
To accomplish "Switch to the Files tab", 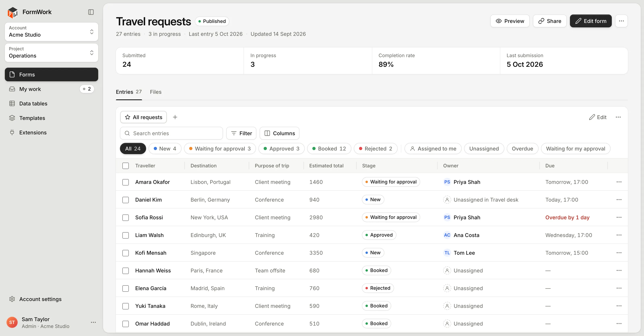I will (156, 92).
